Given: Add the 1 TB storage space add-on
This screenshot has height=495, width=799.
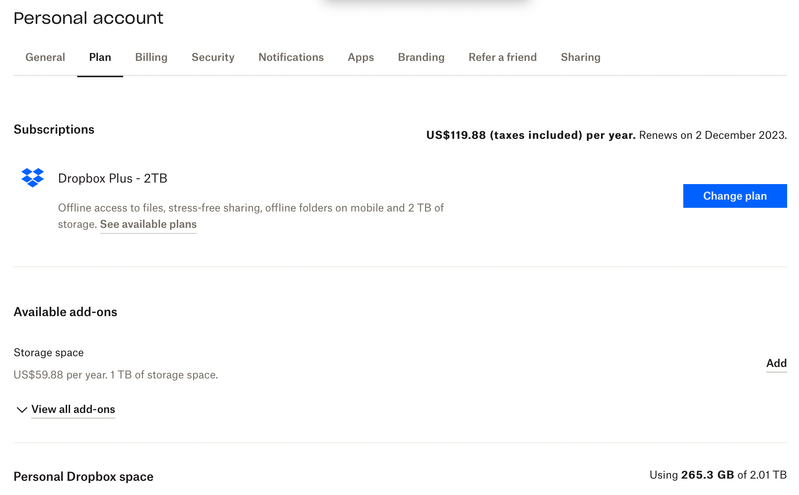Looking at the screenshot, I should pos(776,364).
